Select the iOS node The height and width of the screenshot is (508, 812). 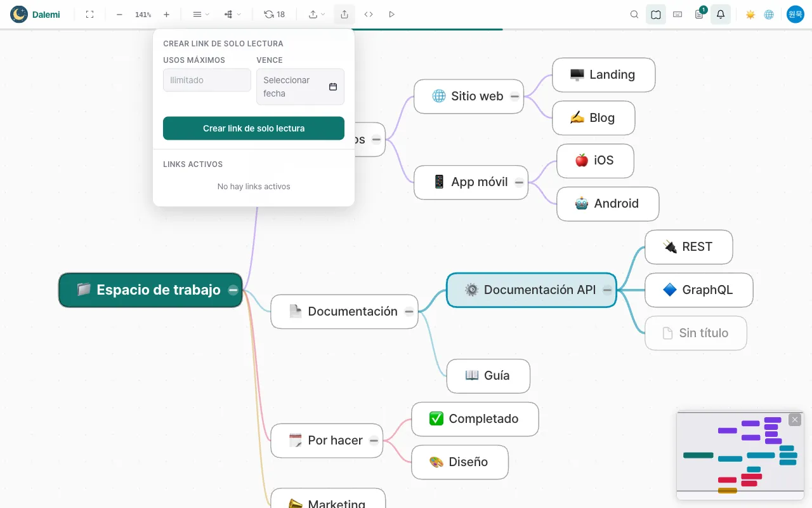(596, 161)
